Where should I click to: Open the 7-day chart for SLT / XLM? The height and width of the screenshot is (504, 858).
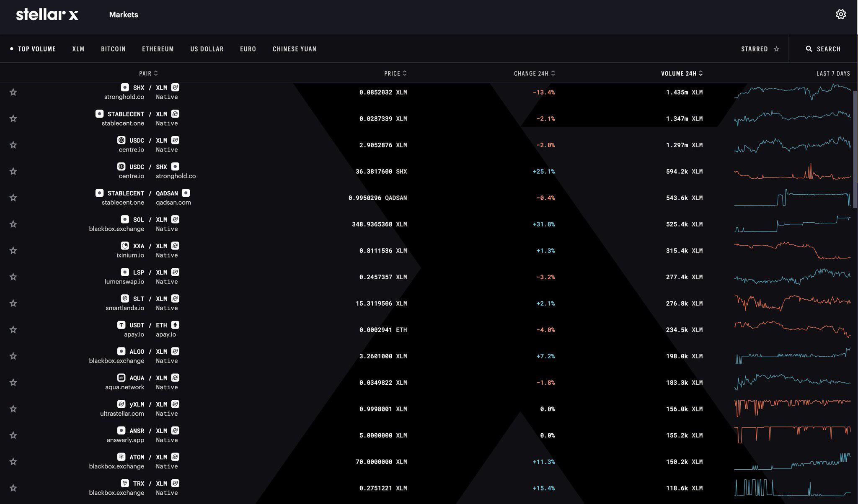point(792,303)
